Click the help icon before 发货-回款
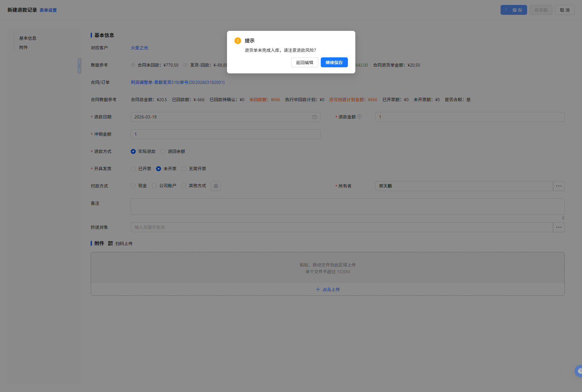The height and width of the screenshot is (392, 582). (x=185, y=65)
